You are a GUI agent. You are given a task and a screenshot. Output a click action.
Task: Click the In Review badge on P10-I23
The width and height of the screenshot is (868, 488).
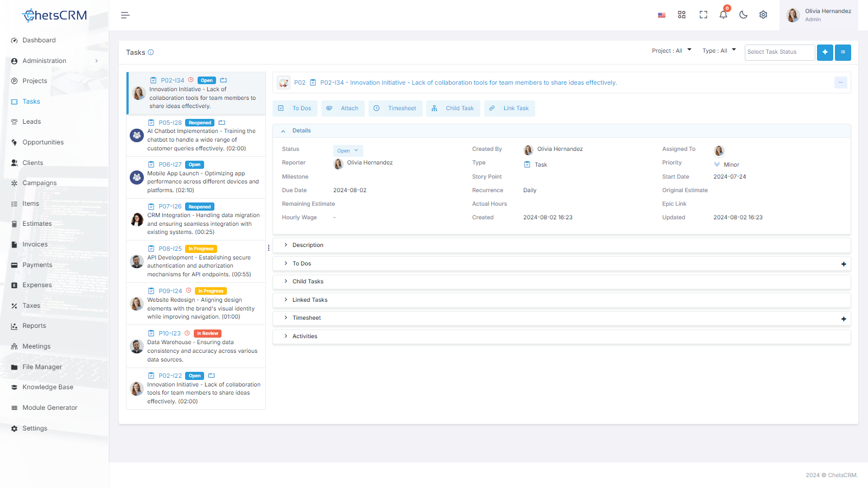(x=207, y=334)
